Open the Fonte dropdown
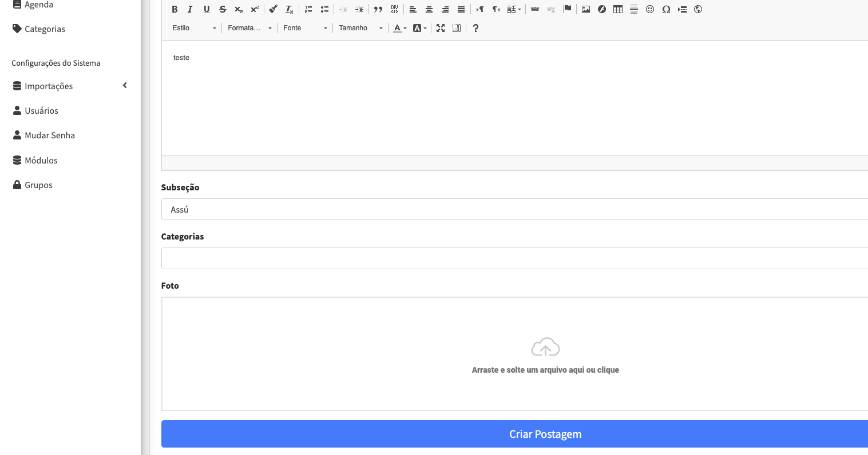 pos(305,28)
